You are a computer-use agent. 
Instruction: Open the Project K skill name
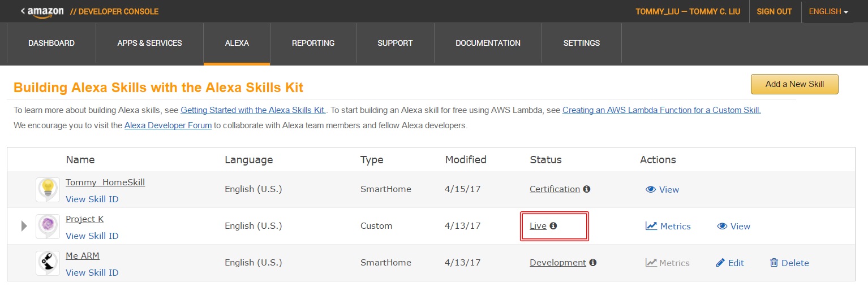click(84, 219)
